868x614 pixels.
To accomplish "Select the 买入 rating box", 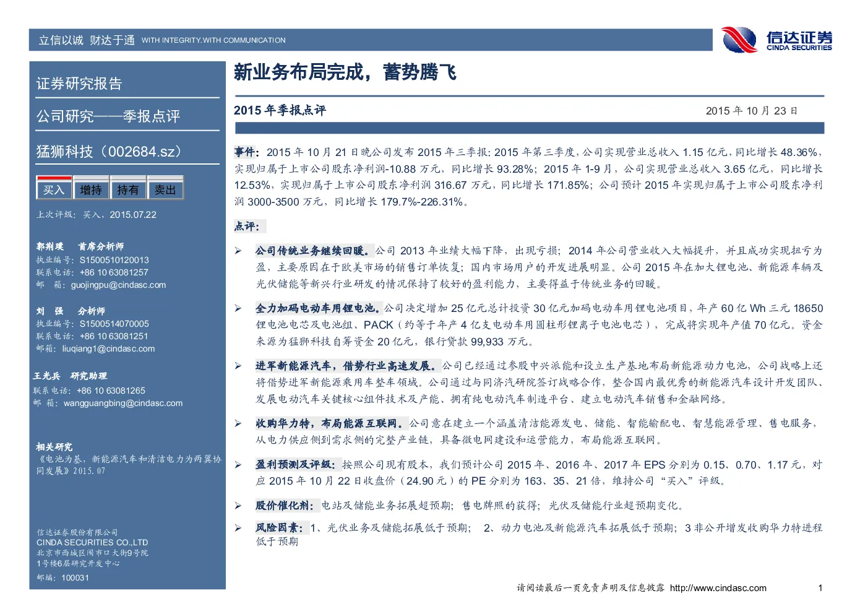I will pyautogui.click(x=54, y=189).
